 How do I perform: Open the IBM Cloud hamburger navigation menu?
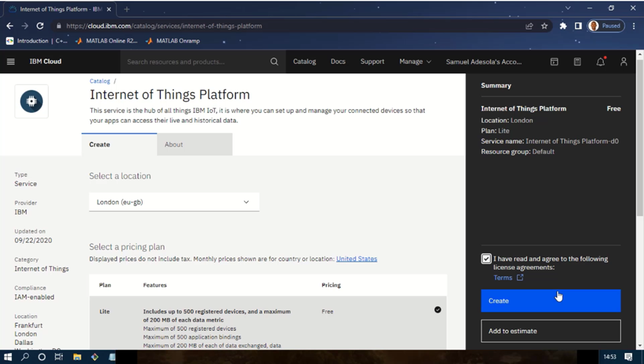coord(11,61)
